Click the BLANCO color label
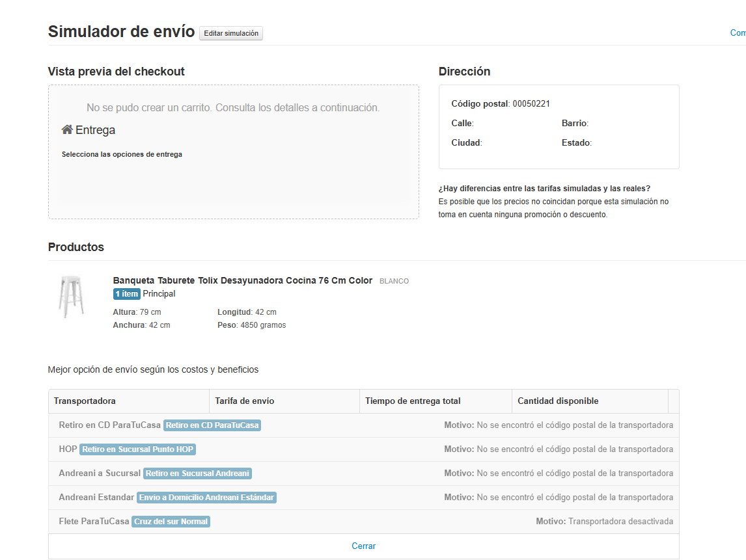746x560 pixels. tap(394, 281)
